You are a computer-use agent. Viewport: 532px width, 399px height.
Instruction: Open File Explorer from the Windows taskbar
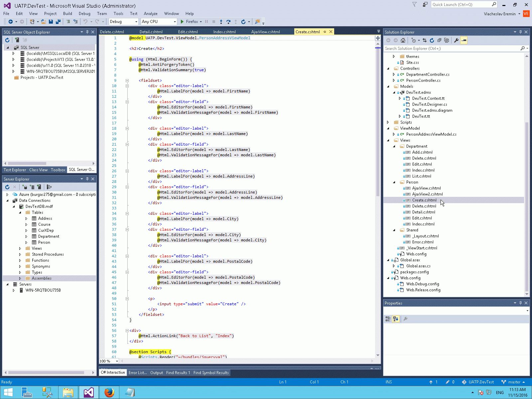(x=68, y=392)
